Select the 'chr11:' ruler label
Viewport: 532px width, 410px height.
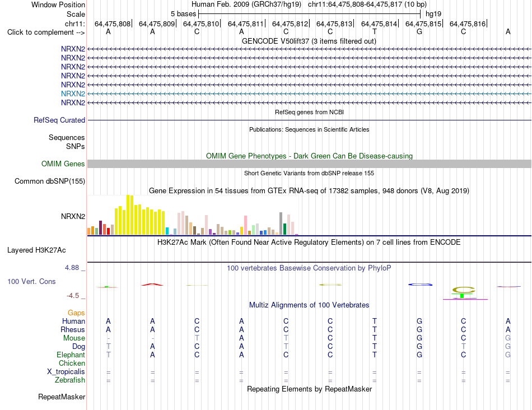point(75,24)
